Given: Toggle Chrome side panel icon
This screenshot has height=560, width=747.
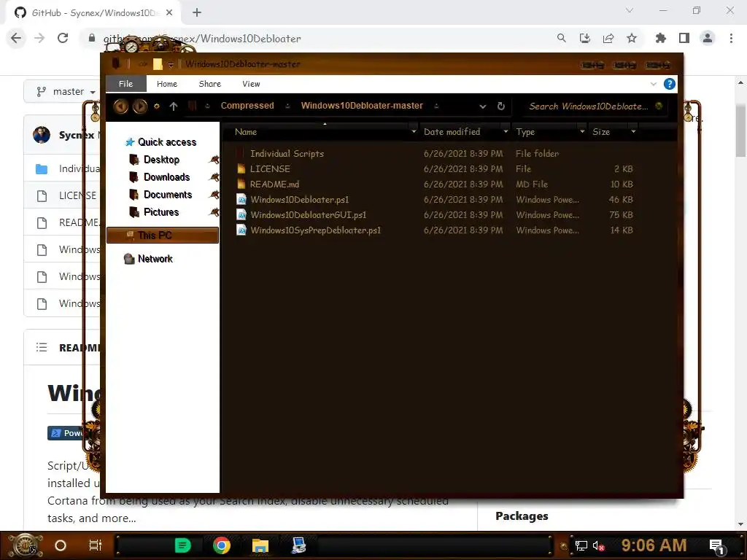Looking at the screenshot, I should tap(684, 38).
